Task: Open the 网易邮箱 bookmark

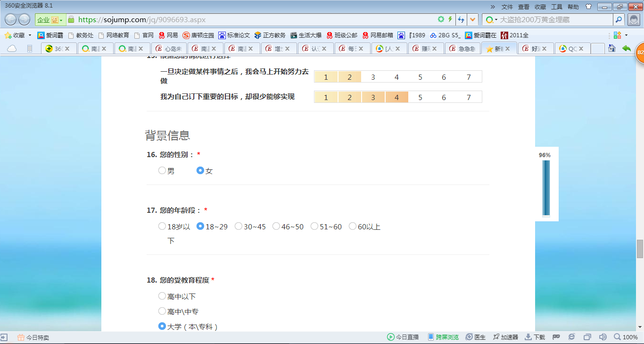Action: click(378, 35)
